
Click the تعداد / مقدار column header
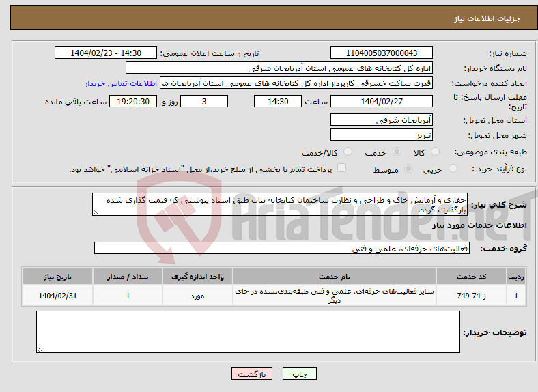coord(128,277)
